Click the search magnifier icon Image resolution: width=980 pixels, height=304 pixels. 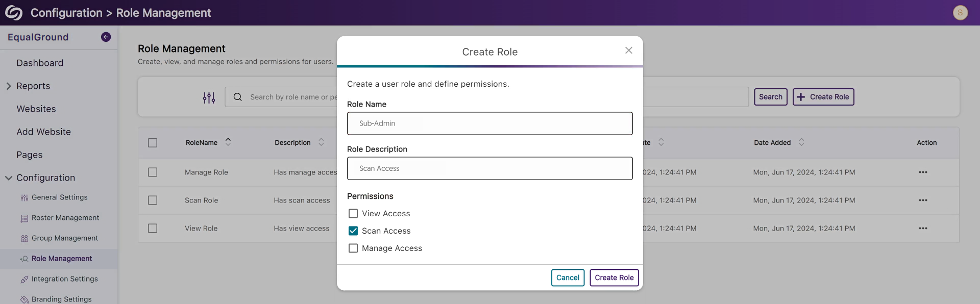tap(237, 97)
